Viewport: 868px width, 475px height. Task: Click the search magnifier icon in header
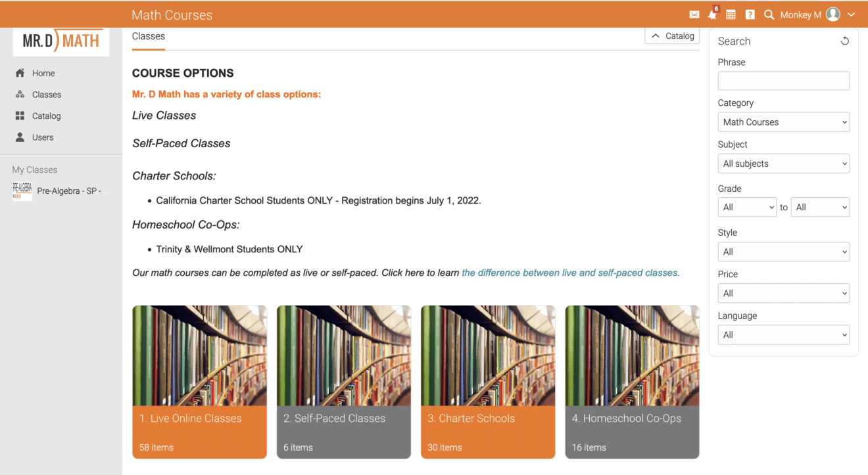[x=769, y=14]
